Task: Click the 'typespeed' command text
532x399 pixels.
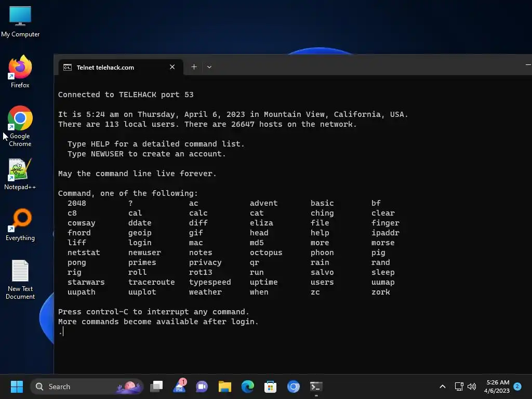Action: 210,282
